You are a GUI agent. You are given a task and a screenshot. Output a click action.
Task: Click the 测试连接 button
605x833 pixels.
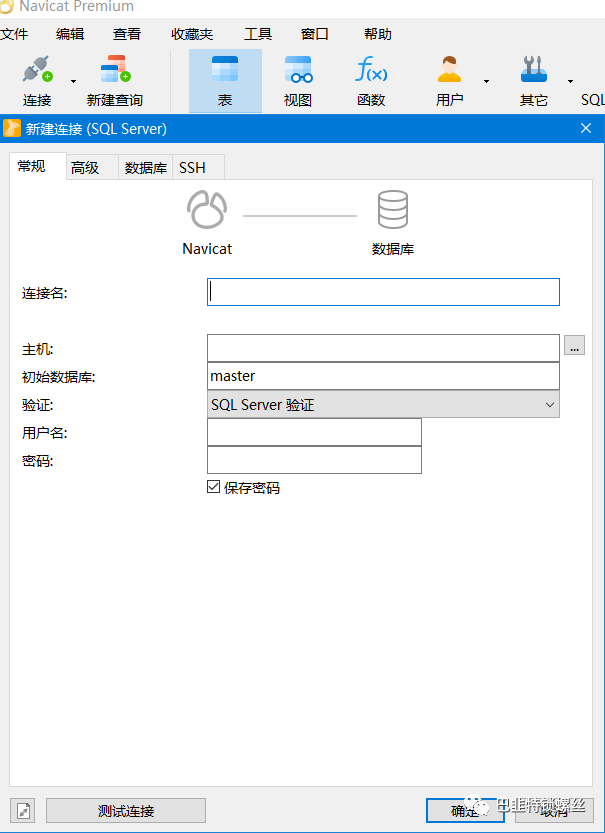click(126, 811)
